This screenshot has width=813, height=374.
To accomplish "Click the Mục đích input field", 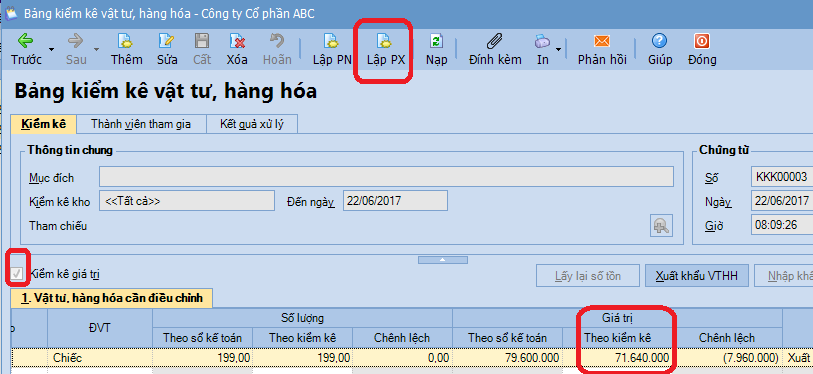I will coord(386,177).
